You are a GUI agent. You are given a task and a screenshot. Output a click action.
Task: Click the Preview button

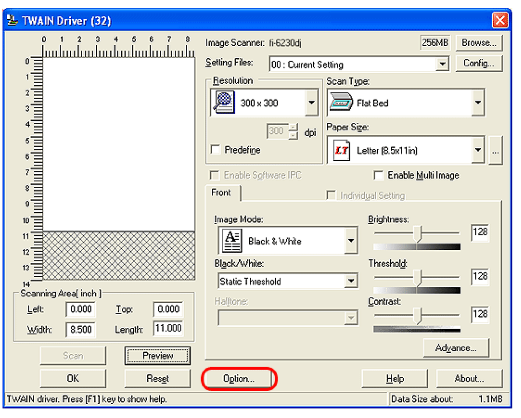(158, 356)
